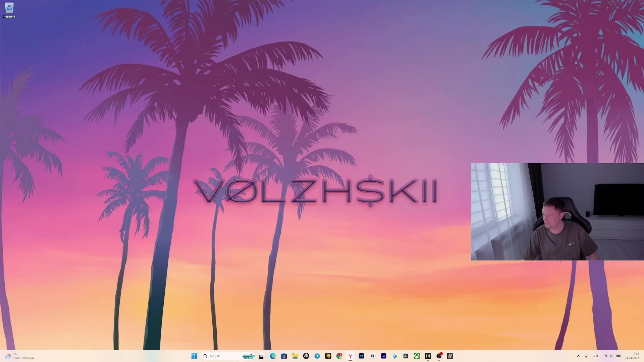Open Telegram from the taskbar
Screen dimensions: 644x362
(x=317, y=356)
